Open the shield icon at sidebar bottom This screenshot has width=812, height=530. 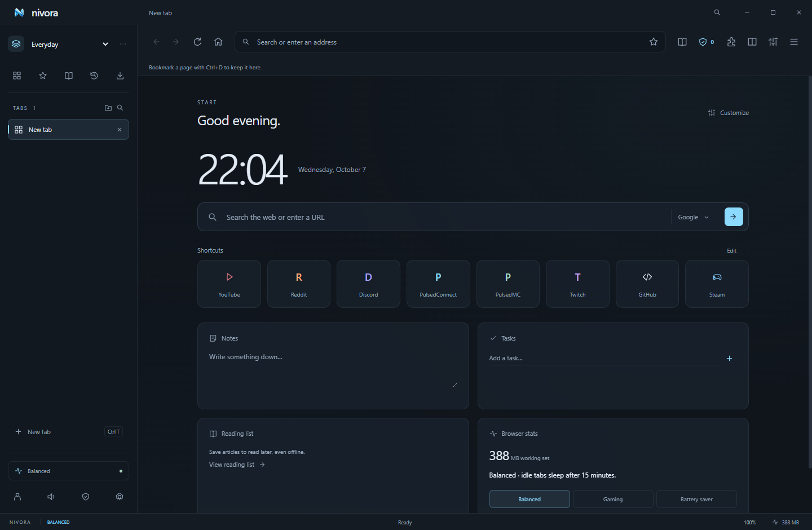86,497
